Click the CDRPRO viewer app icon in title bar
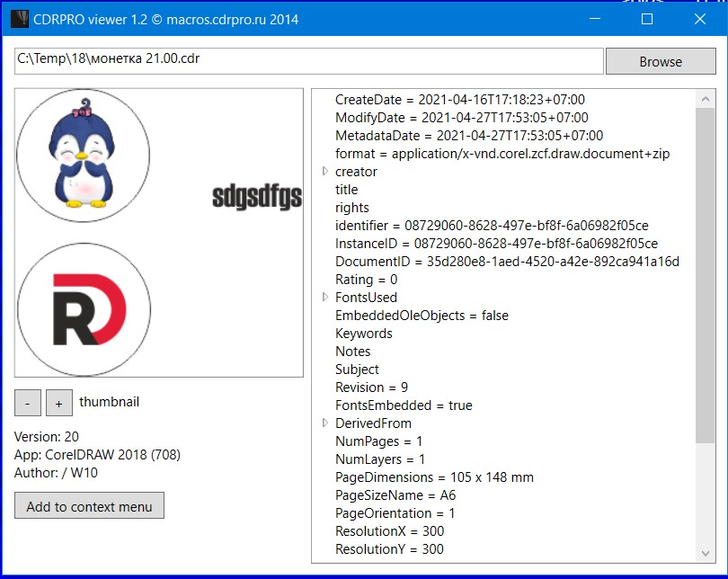Screen dimensions: 728x579 20,19
